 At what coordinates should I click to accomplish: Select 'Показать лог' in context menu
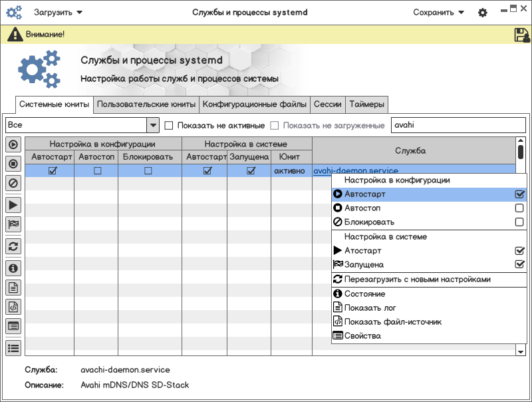[370, 307]
